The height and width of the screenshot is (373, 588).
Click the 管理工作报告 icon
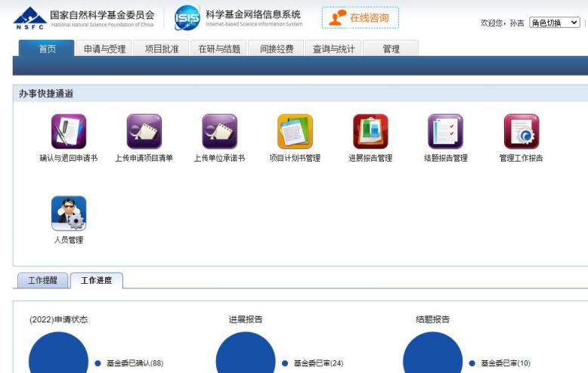coord(521,132)
